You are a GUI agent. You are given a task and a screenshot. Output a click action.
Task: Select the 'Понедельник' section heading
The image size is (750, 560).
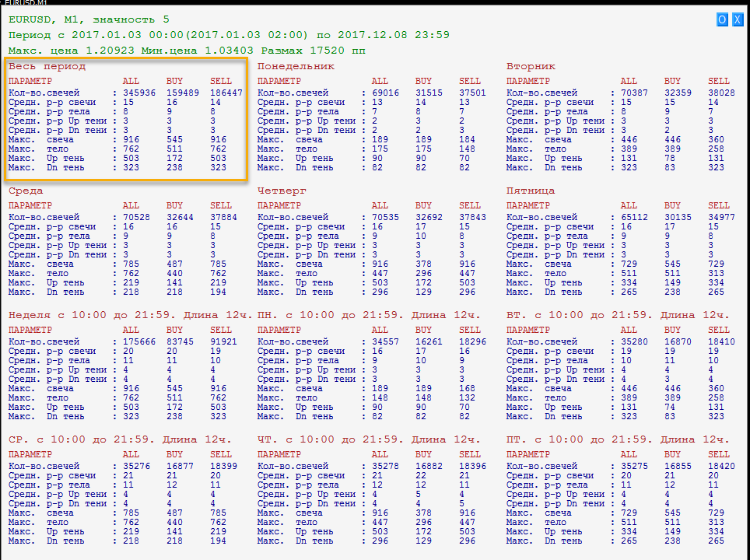tap(296, 66)
